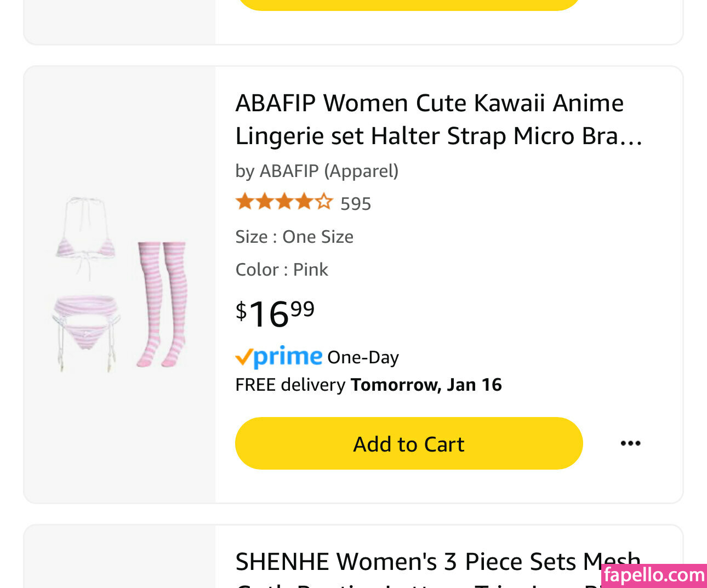Click the pink lingerie set product thumbnail
707x588 pixels.
point(121,285)
